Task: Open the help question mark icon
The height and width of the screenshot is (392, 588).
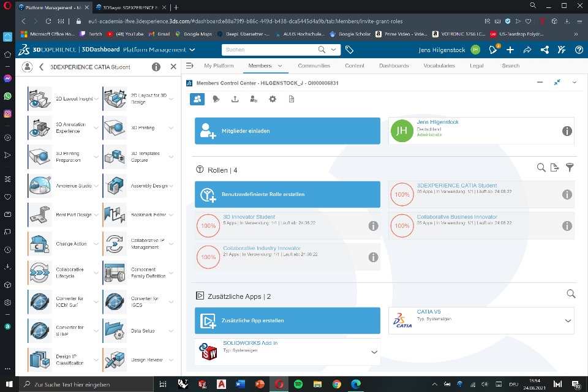Action: 579,50
